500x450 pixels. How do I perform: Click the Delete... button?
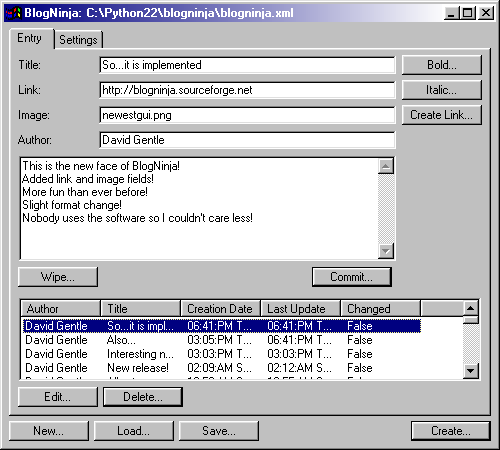click(x=143, y=397)
